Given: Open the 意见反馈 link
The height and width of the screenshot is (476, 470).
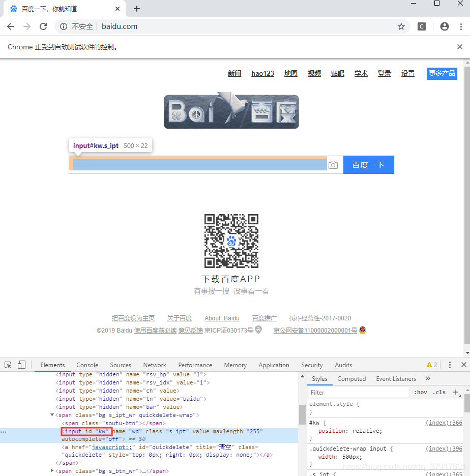Looking at the screenshot, I should pyautogui.click(x=190, y=330).
